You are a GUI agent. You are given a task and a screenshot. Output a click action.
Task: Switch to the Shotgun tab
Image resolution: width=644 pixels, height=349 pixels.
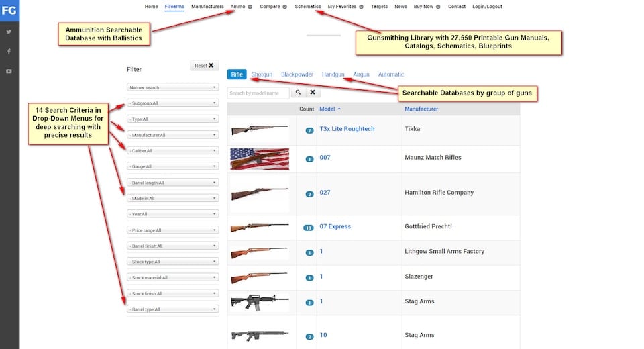point(262,74)
